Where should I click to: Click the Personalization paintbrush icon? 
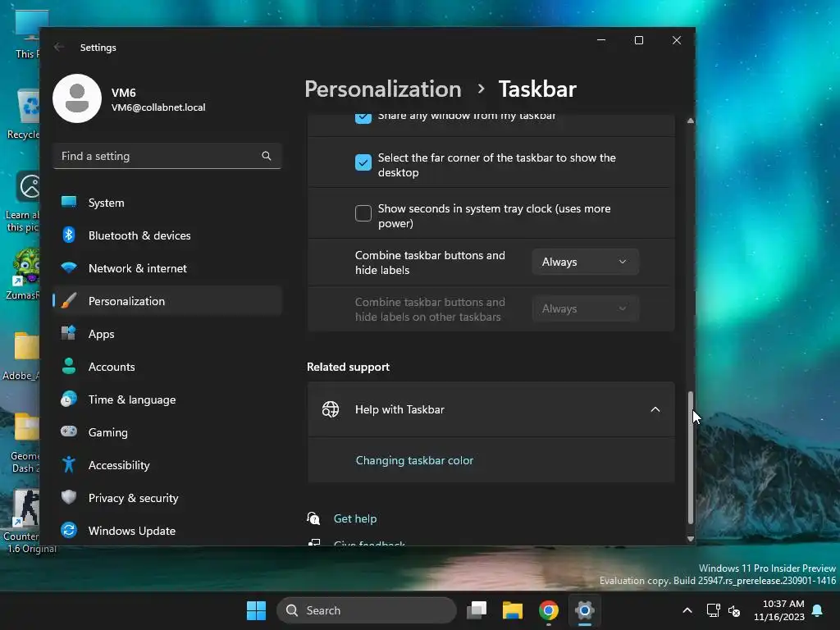(x=69, y=300)
